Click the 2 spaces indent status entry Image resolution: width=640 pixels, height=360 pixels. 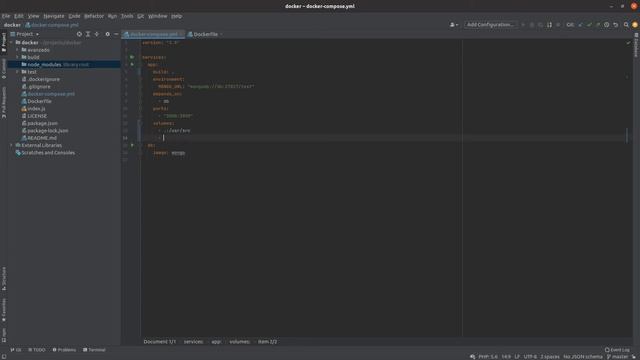(550, 357)
